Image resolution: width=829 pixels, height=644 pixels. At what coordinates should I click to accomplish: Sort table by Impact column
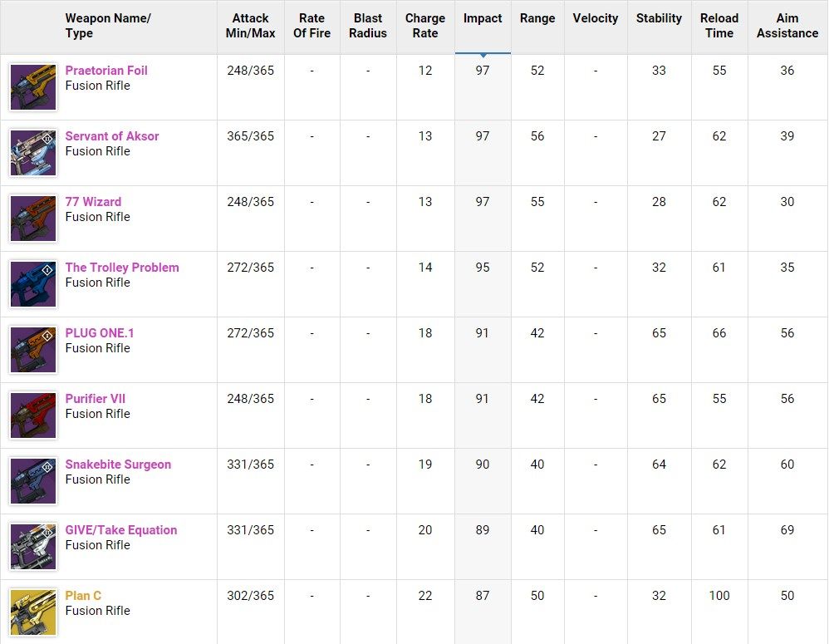point(483,18)
